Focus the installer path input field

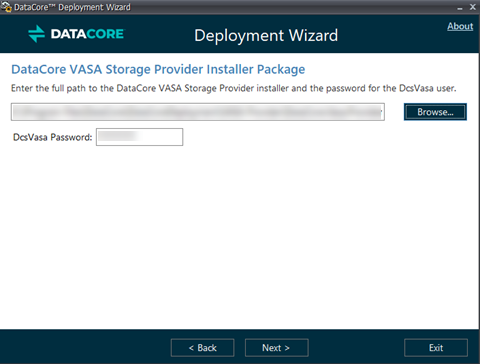tap(198, 112)
